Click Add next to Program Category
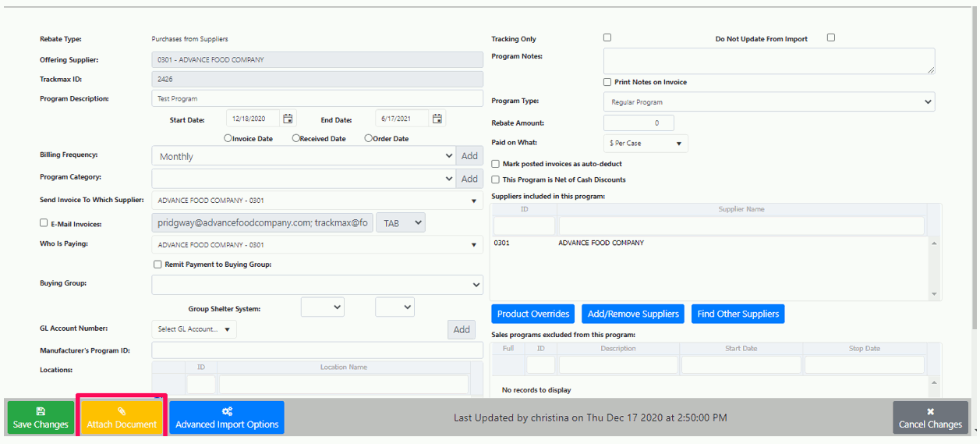The width and height of the screenshot is (980, 444). click(469, 179)
